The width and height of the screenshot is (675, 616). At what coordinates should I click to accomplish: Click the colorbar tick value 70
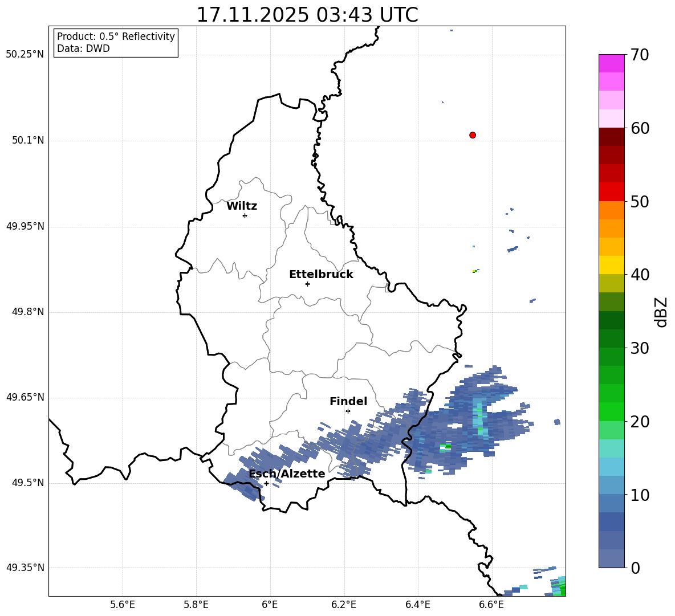(640, 55)
